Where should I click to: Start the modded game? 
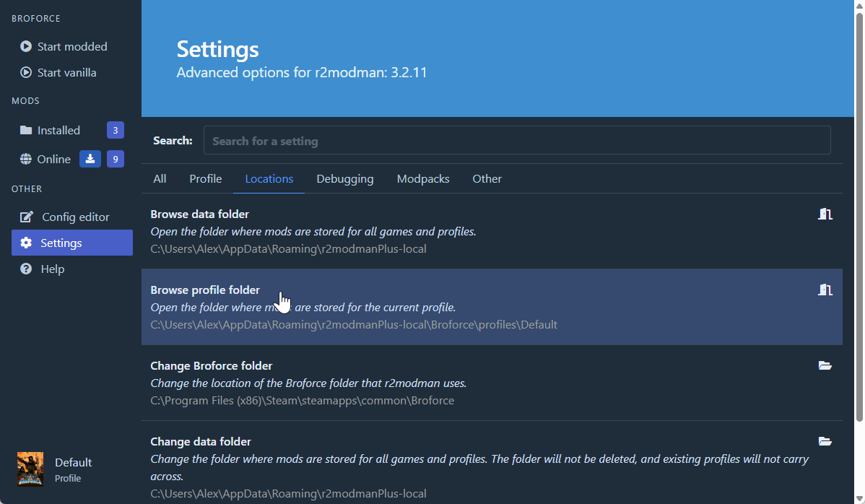[x=71, y=46]
